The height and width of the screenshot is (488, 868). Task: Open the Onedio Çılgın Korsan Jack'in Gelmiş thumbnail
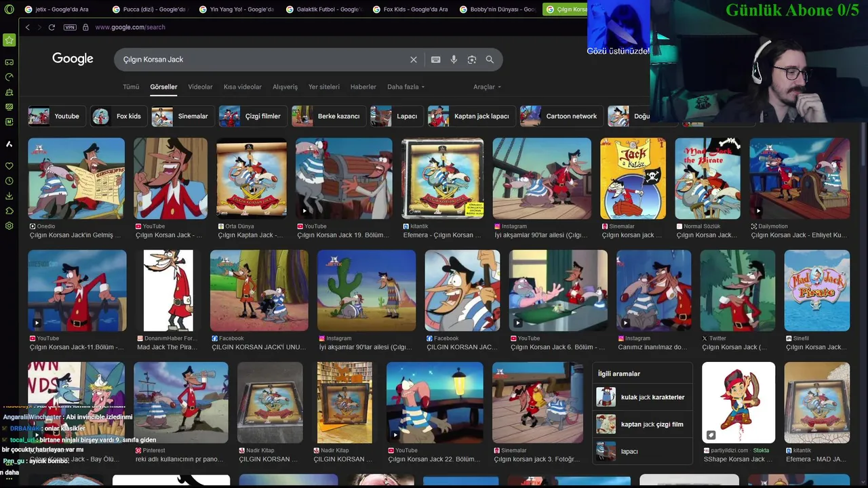[76, 178]
